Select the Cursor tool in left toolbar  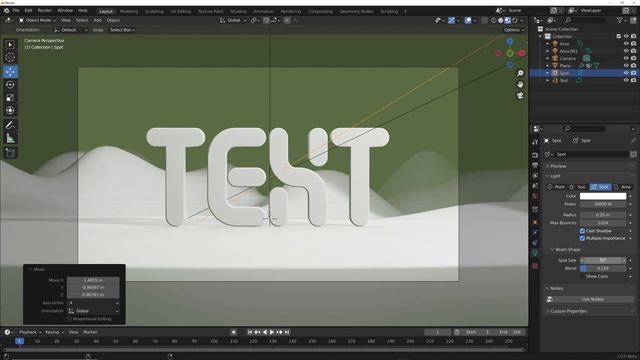pos(10,58)
